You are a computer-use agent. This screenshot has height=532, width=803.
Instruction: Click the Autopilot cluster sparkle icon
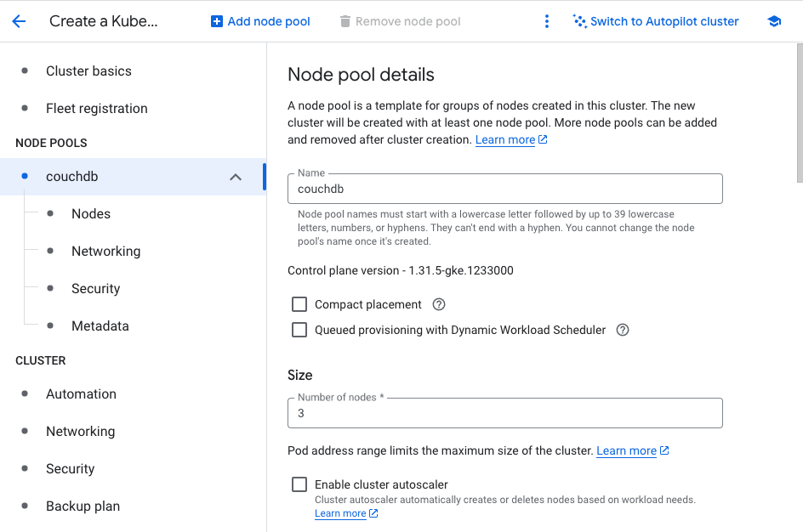pos(580,21)
